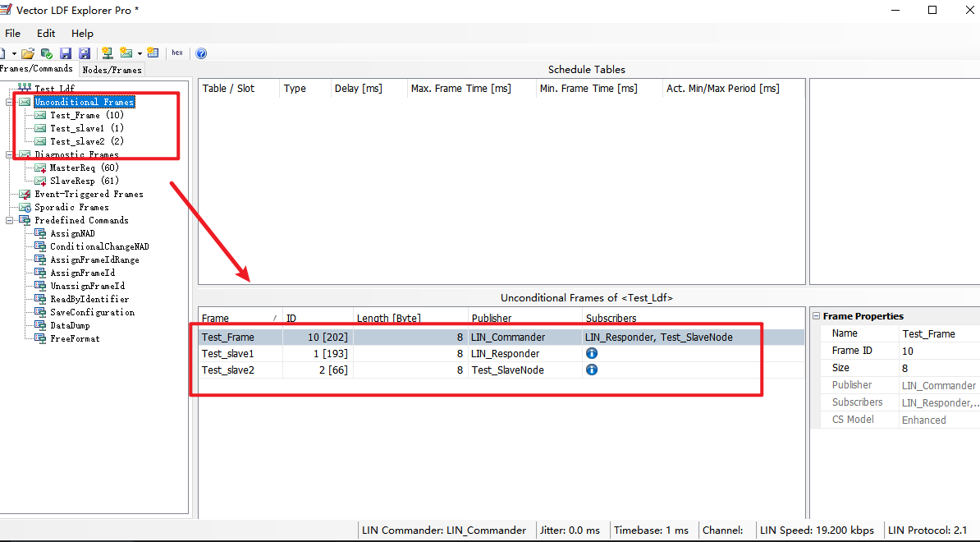Viewport: 980px width, 542px height.
Task: Select the FreeFormat command
Action: point(75,338)
